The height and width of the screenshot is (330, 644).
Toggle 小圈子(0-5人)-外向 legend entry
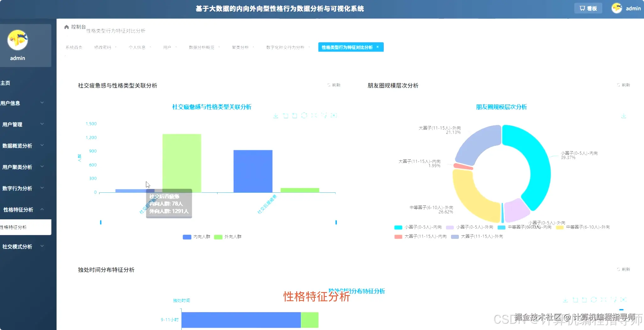[x=470, y=227]
